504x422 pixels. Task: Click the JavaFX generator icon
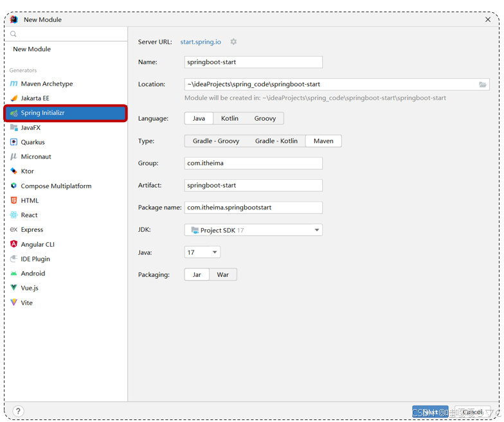pyautogui.click(x=14, y=127)
